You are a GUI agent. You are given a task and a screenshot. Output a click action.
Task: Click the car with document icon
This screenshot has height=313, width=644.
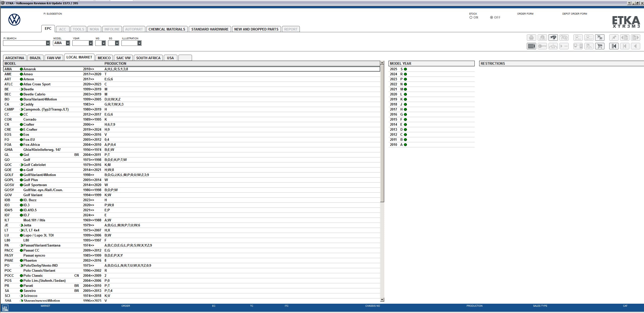(589, 46)
